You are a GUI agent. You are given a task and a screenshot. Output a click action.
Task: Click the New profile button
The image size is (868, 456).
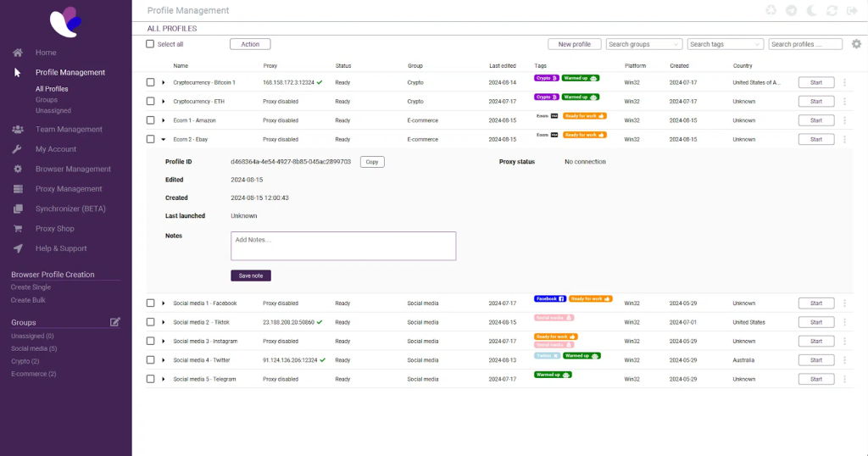(574, 44)
